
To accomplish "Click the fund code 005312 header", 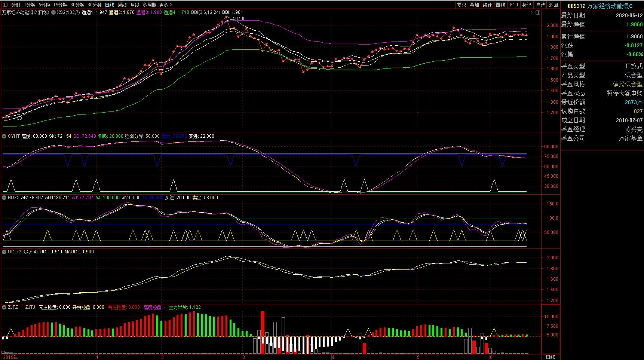I will click(x=576, y=6).
